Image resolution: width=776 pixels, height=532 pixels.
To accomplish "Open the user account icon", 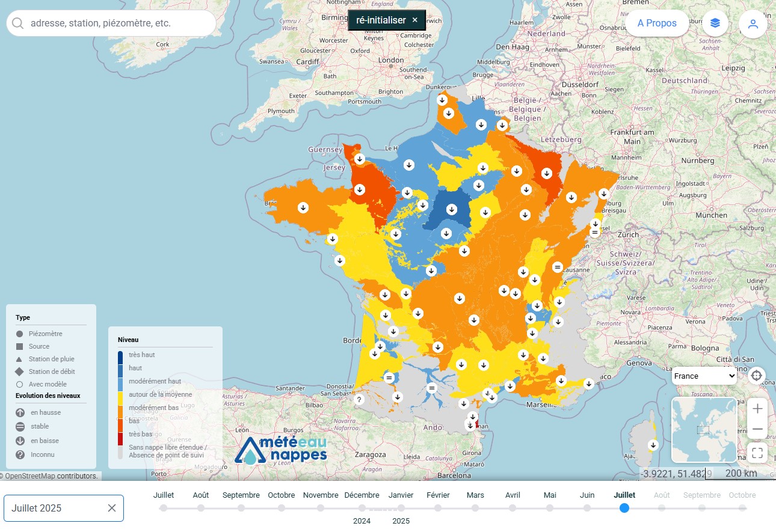I will [x=753, y=23].
